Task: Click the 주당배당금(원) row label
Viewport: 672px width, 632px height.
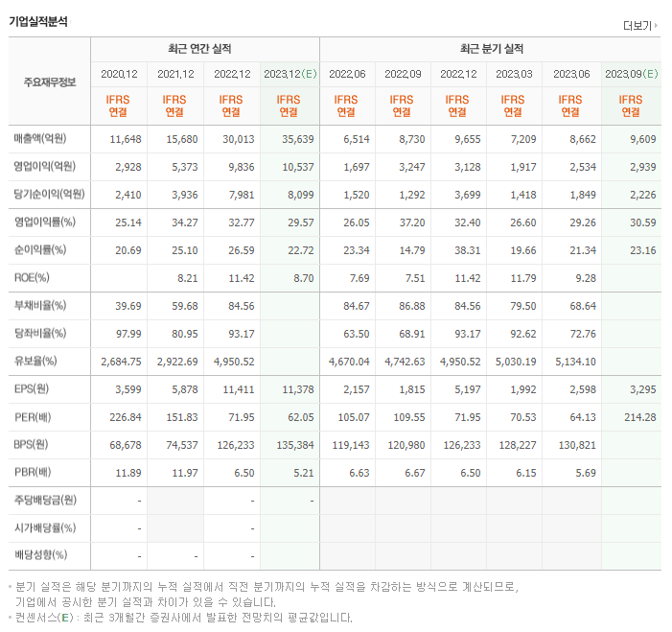Action: point(45,500)
